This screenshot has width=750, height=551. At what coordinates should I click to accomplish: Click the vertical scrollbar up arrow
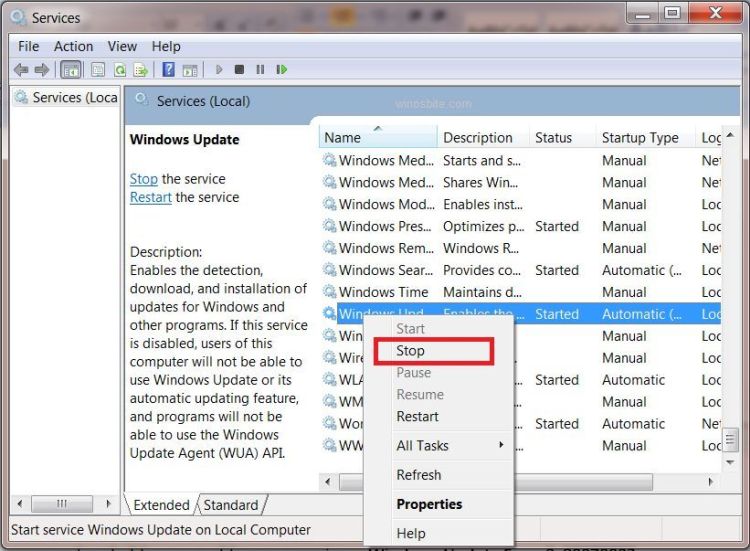pyautogui.click(x=730, y=135)
